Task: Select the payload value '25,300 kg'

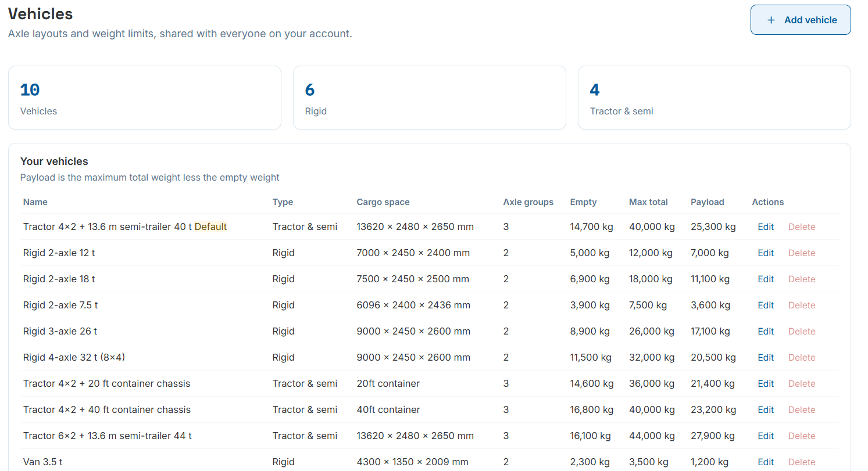Action: pyautogui.click(x=713, y=227)
